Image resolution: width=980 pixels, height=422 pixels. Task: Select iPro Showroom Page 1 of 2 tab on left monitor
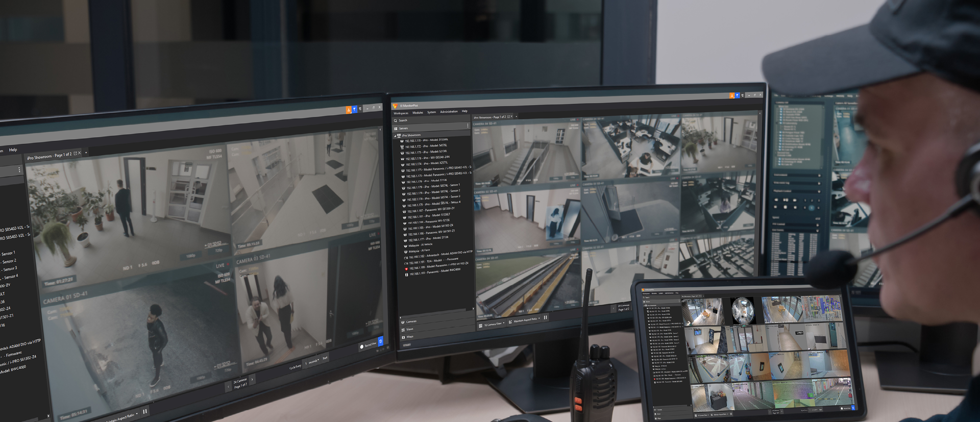click(x=49, y=156)
